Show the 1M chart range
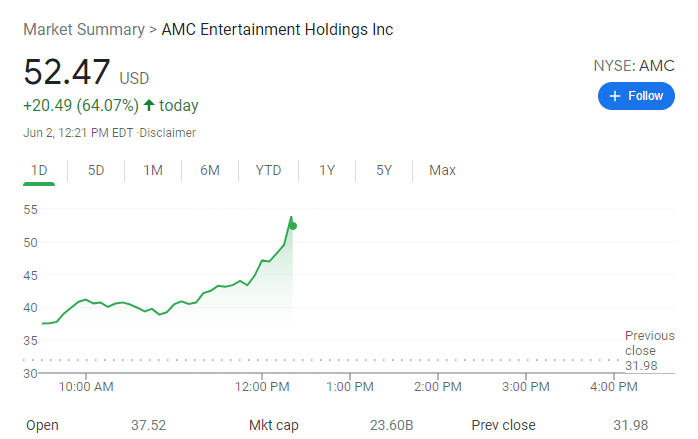 tap(153, 170)
